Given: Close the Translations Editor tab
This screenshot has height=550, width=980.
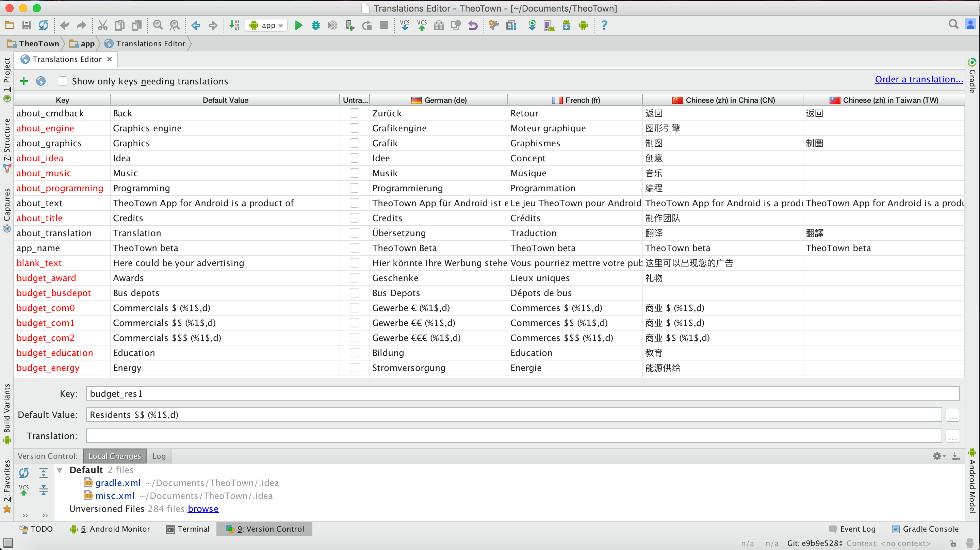Looking at the screenshot, I should [110, 59].
